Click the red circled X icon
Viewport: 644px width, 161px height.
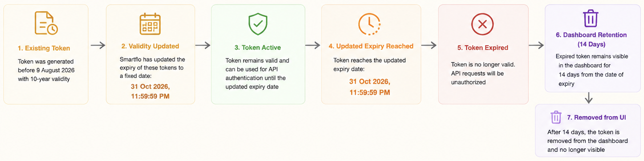(x=482, y=24)
